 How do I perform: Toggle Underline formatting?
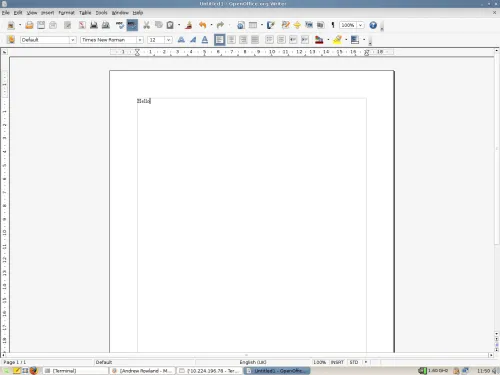pyautogui.click(x=205, y=40)
